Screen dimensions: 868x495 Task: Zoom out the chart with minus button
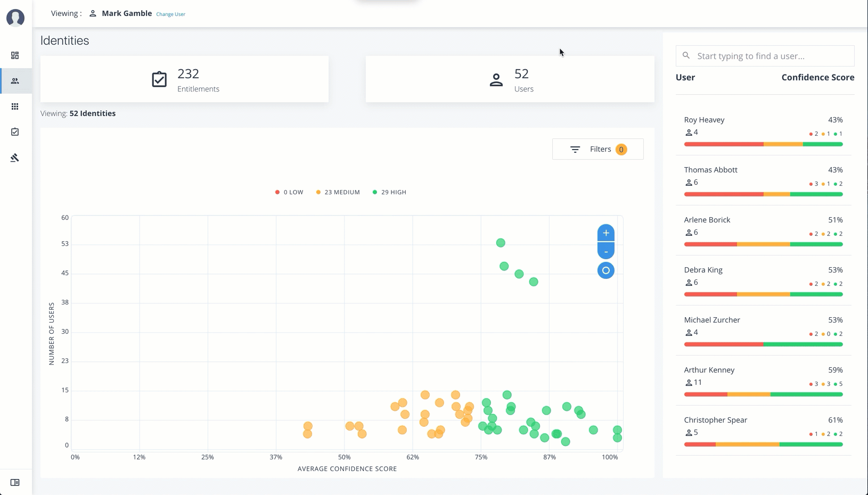point(605,251)
